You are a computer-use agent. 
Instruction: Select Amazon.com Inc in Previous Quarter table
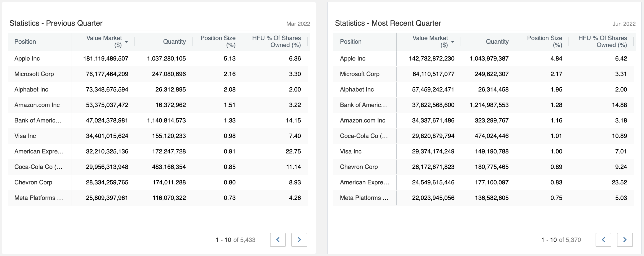coord(37,105)
